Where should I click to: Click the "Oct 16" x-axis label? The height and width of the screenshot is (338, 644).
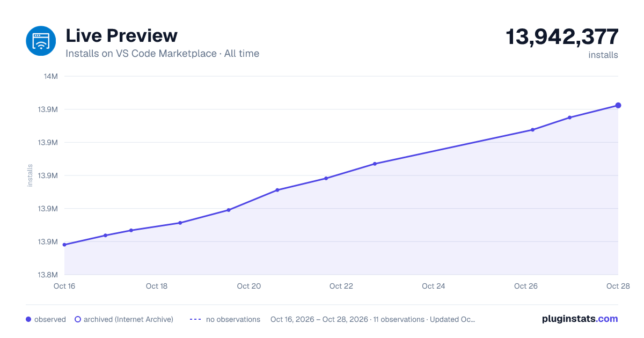tap(64, 286)
